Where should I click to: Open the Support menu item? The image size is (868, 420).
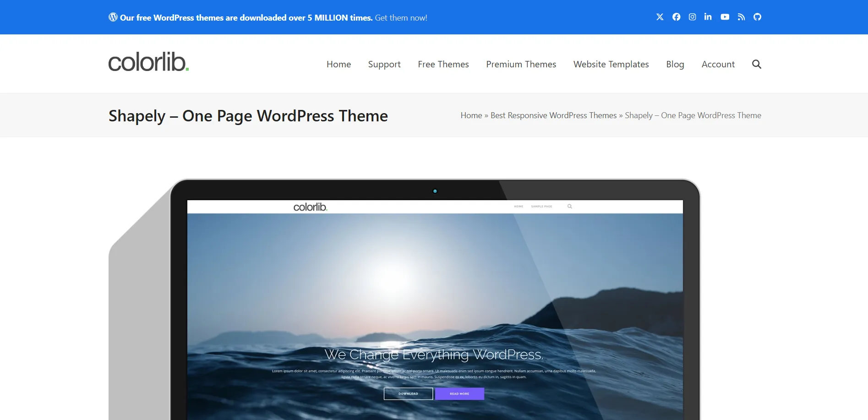click(x=384, y=64)
